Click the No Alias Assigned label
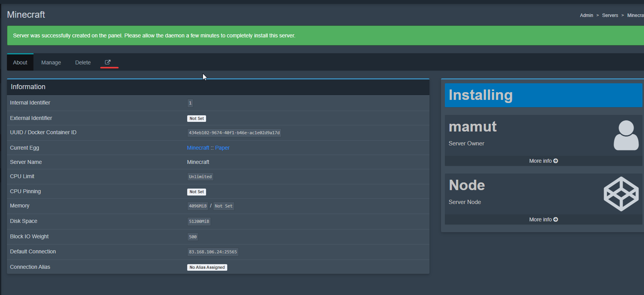Screen dimensions: 644x295 207,267
